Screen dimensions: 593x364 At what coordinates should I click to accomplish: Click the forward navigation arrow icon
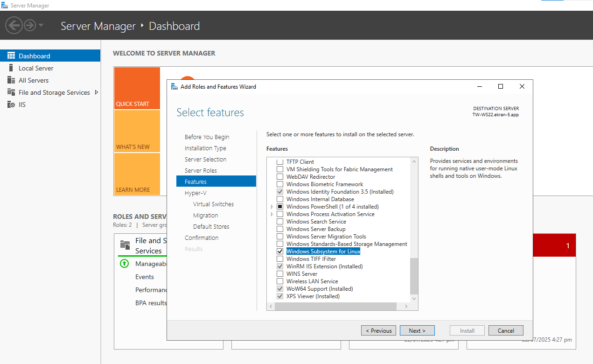(x=30, y=25)
